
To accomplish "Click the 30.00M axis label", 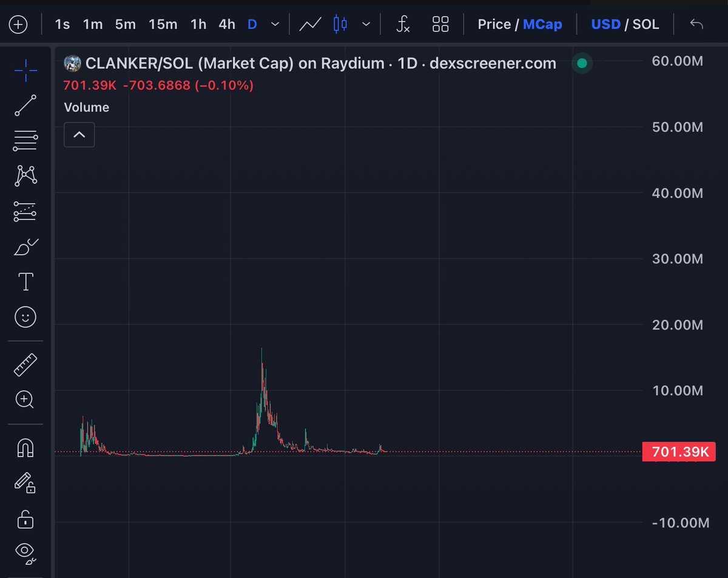I will (677, 259).
